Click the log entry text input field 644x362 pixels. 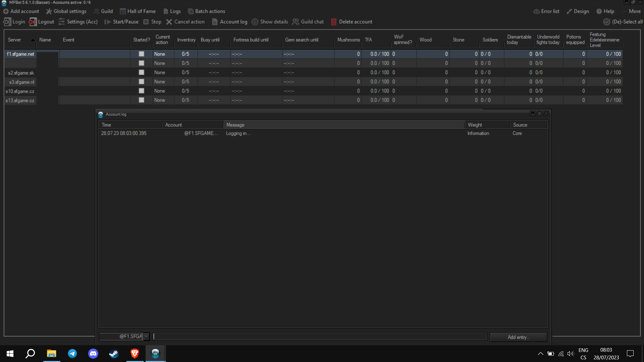320,337
